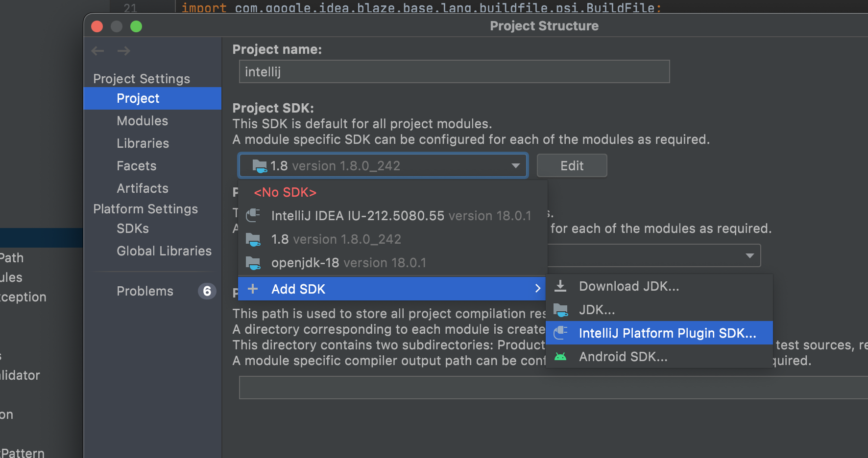Click the JDK folder icon in submenu
Image resolution: width=868 pixels, height=458 pixels.
560,310
